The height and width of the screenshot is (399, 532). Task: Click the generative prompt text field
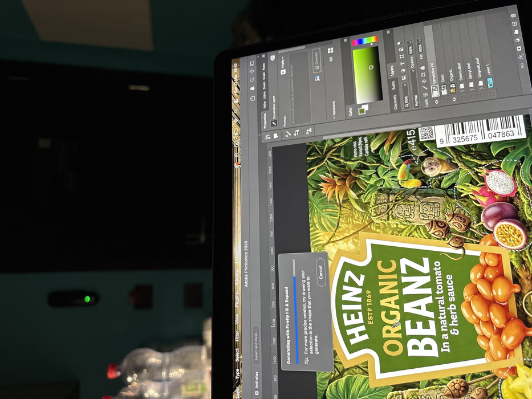click(x=300, y=87)
